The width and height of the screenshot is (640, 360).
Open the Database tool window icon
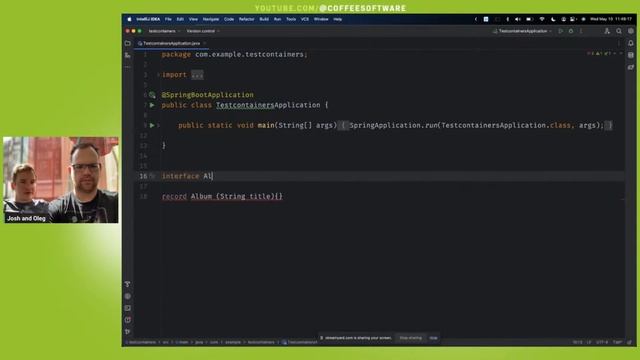click(631, 55)
